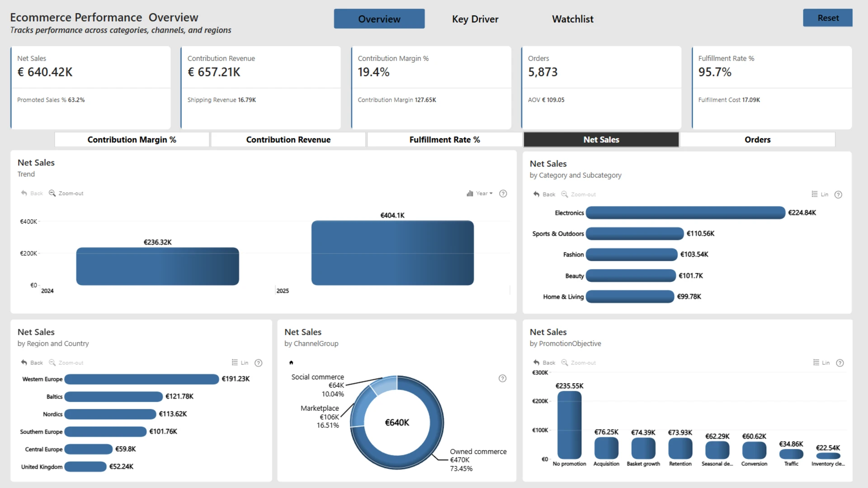Select the Fashion category bar
The width and height of the screenshot is (868, 488).
tap(632, 255)
